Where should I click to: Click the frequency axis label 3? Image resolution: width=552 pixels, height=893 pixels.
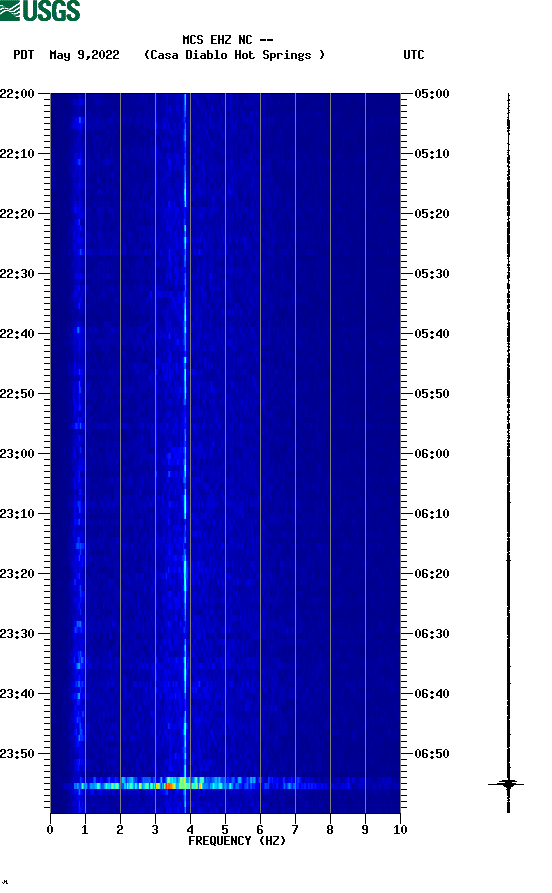click(x=155, y=830)
